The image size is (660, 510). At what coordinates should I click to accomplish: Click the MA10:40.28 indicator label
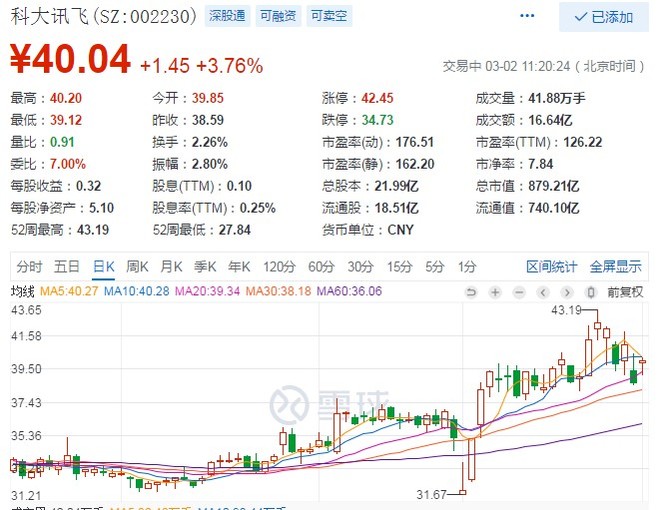136,291
